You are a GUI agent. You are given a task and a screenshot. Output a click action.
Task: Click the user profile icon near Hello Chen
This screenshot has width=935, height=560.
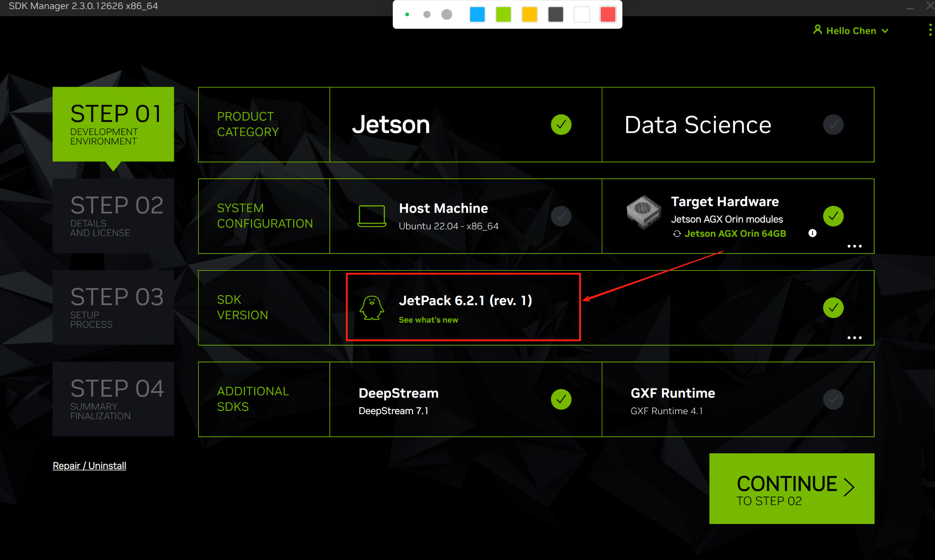(x=817, y=30)
